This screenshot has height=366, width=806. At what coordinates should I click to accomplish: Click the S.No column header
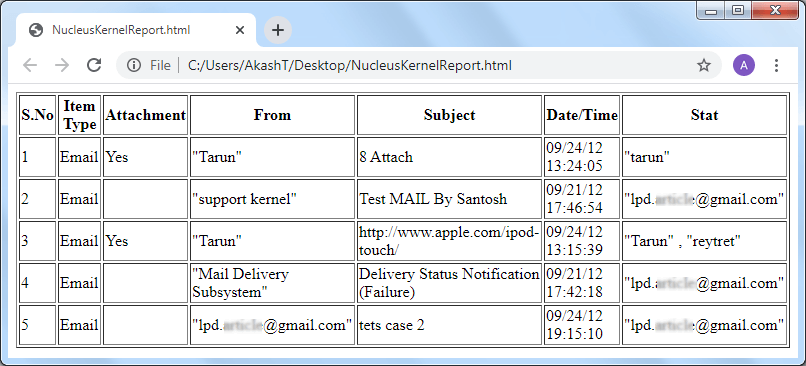tap(38, 115)
